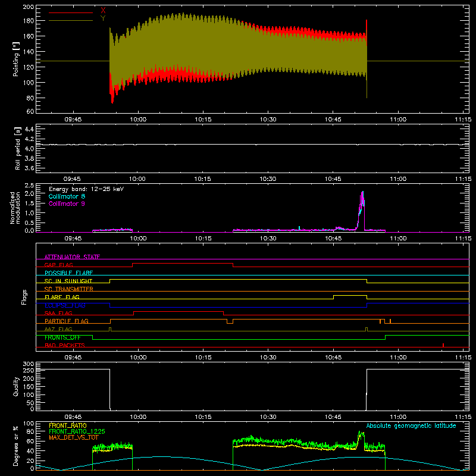Click the cyan 'Collimator 8' legend entry
The width and height of the screenshot is (476, 476).
coord(67,196)
